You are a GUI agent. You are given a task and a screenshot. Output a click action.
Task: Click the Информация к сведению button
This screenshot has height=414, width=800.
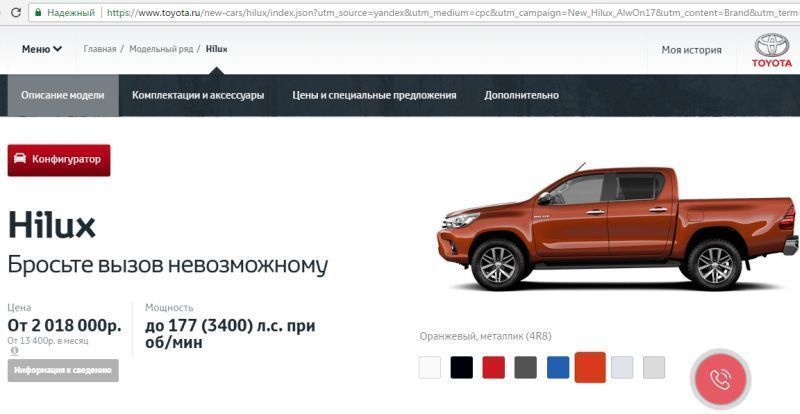[x=63, y=370]
